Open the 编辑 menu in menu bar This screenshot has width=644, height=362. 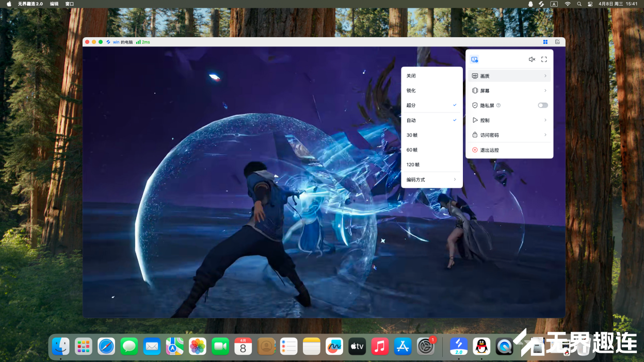54,4
